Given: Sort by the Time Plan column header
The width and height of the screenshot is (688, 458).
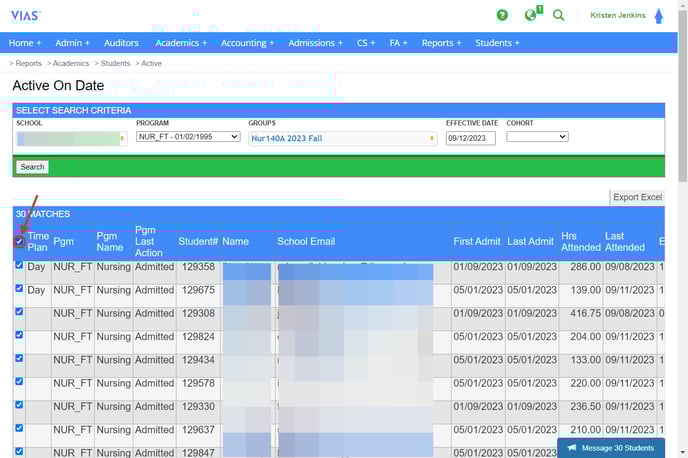Looking at the screenshot, I should pos(38,242).
